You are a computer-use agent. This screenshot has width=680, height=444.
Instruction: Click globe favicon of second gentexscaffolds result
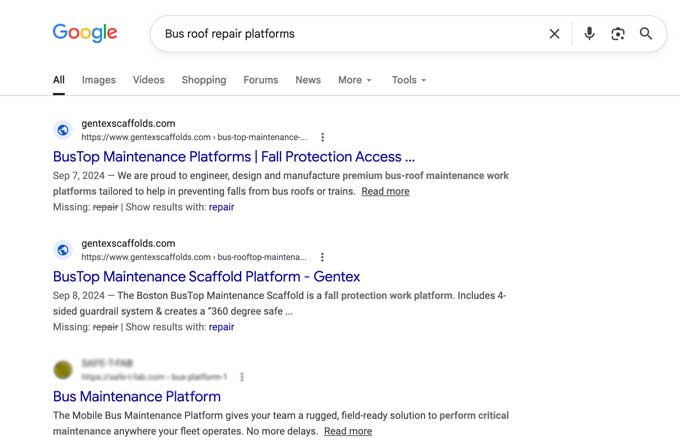point(63,250)
